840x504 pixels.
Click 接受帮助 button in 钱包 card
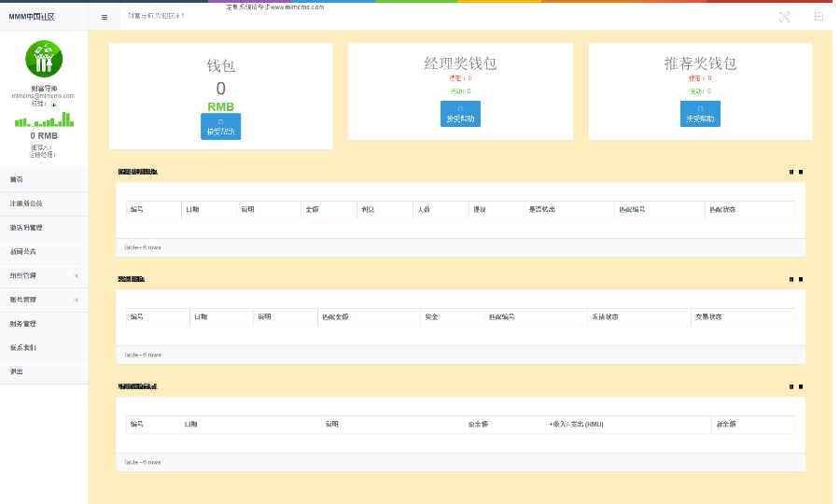pyautogui.click(x=220, y=126)
